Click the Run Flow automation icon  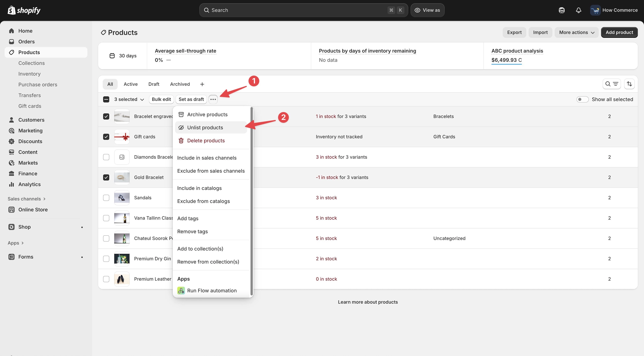pos(181,290)
